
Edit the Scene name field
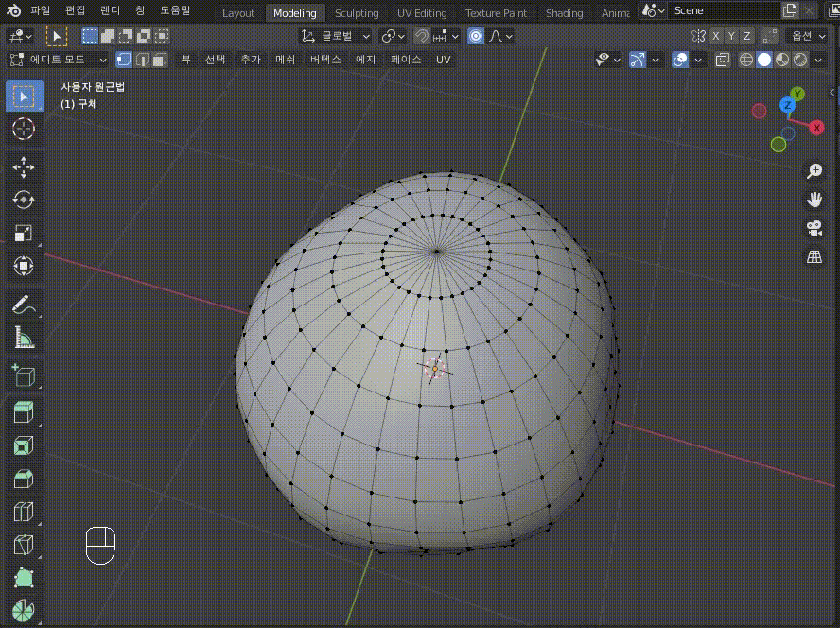(x=724, y=10)
